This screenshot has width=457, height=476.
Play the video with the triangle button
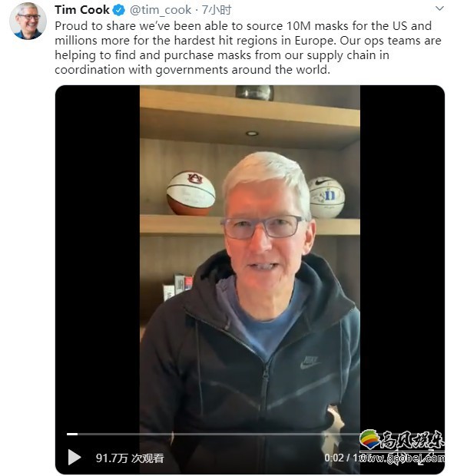pos(75,457)
